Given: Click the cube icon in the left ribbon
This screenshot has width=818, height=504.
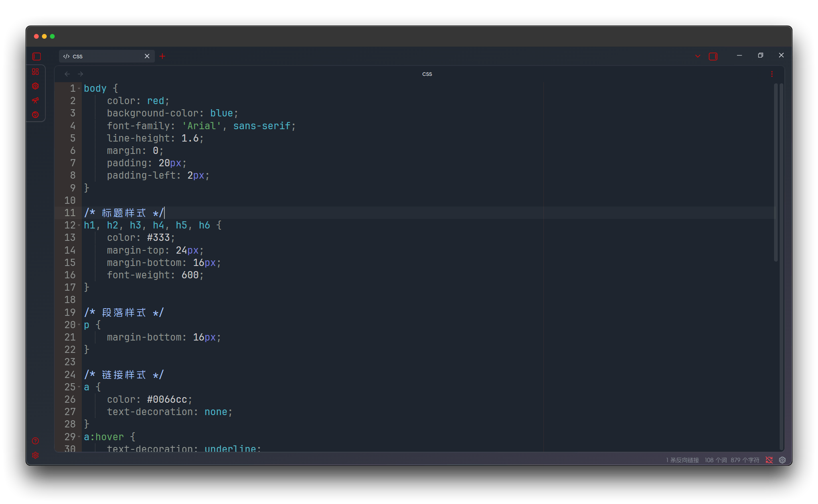Looking at the screenshot, I should click(x=36, y=86).
